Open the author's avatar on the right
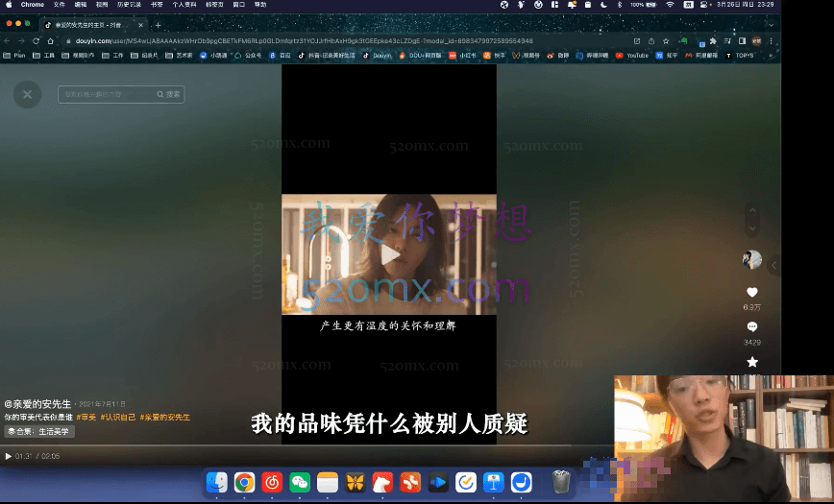 coord(752,259)
